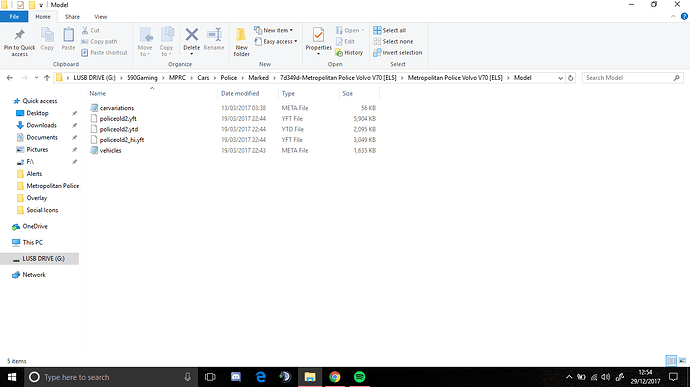The image size is (690, 387).
Task: Collapse the ribbon with the chevron
Action: (673, 17)
